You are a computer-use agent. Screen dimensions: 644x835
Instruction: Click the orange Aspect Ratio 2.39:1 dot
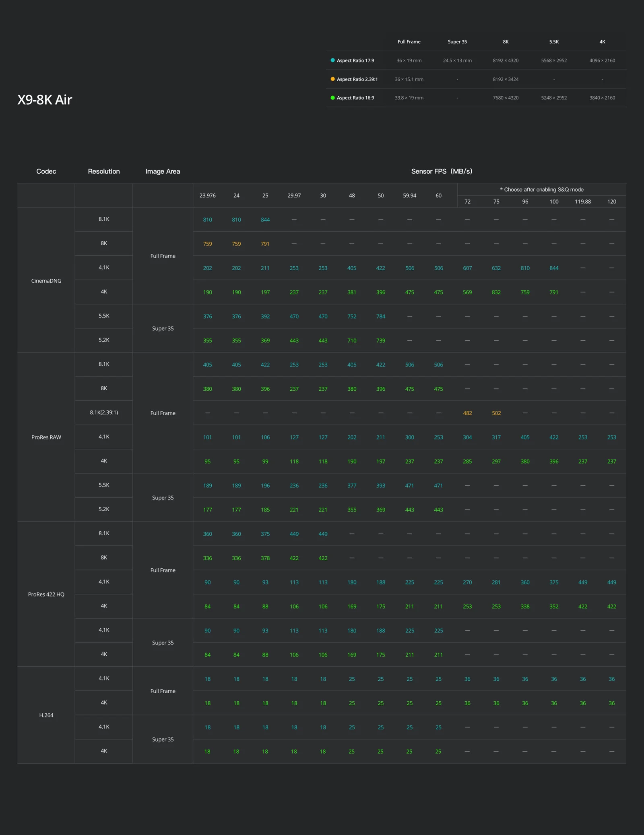coord(332,79)
